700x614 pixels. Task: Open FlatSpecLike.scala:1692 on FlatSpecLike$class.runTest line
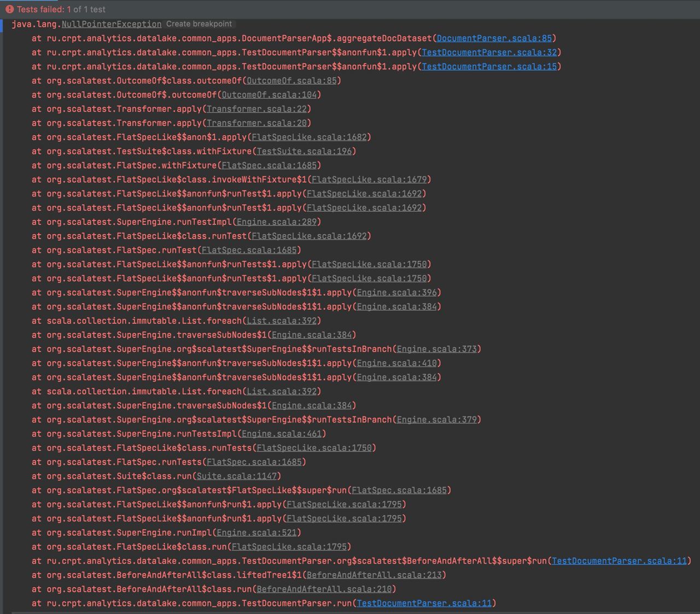click(309, 236)
